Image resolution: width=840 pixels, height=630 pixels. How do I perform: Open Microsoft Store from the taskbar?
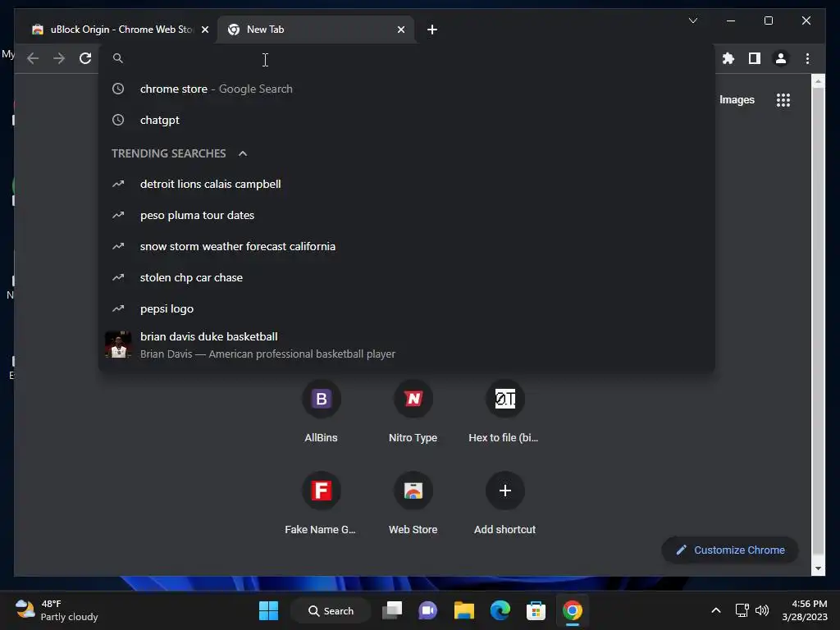click(536, 610)
